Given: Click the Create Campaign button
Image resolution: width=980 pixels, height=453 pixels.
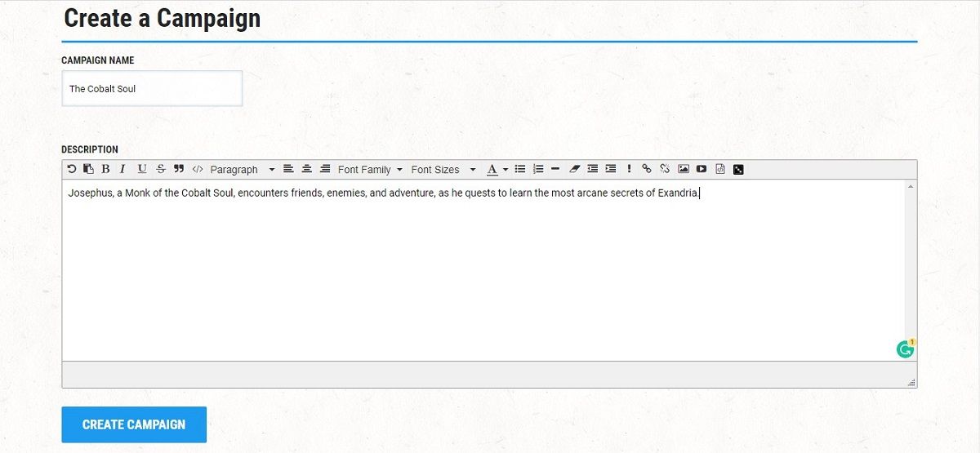Looking at the screenshot, I should pyautogui.click(x=134, y=424).
